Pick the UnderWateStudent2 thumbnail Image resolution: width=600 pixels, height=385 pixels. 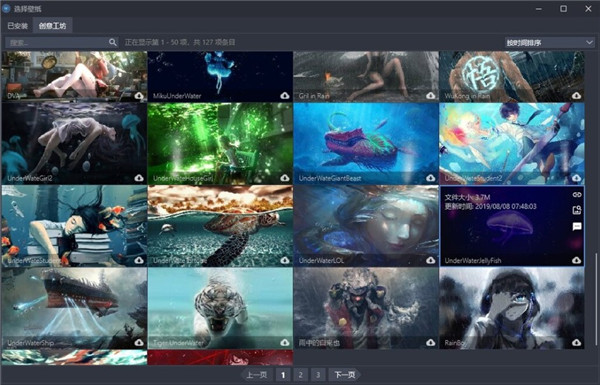point(512,144)
